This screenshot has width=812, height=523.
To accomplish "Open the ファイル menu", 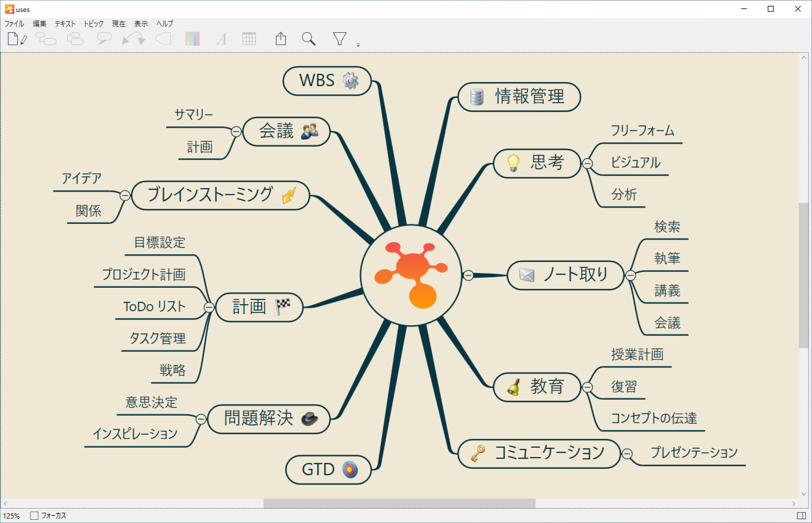I will pos(14,24).
